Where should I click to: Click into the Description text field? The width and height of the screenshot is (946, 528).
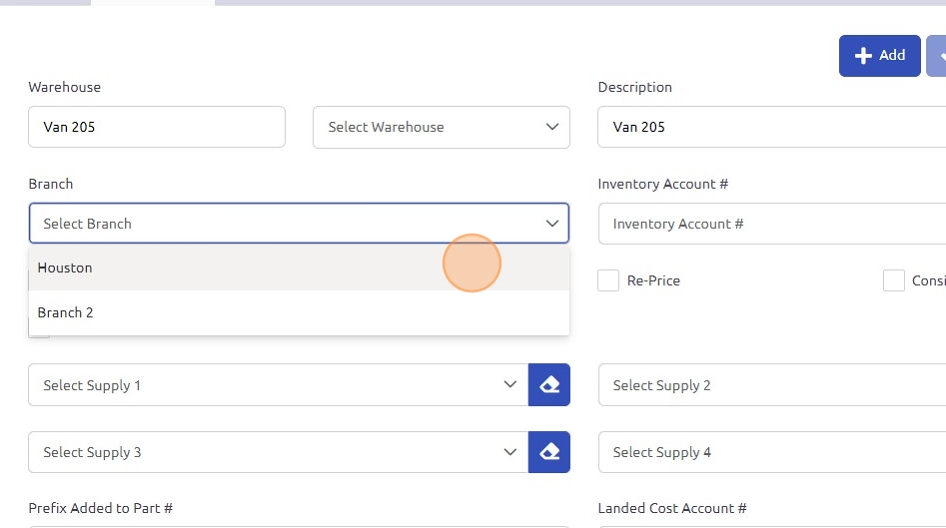tap(770, 127)
